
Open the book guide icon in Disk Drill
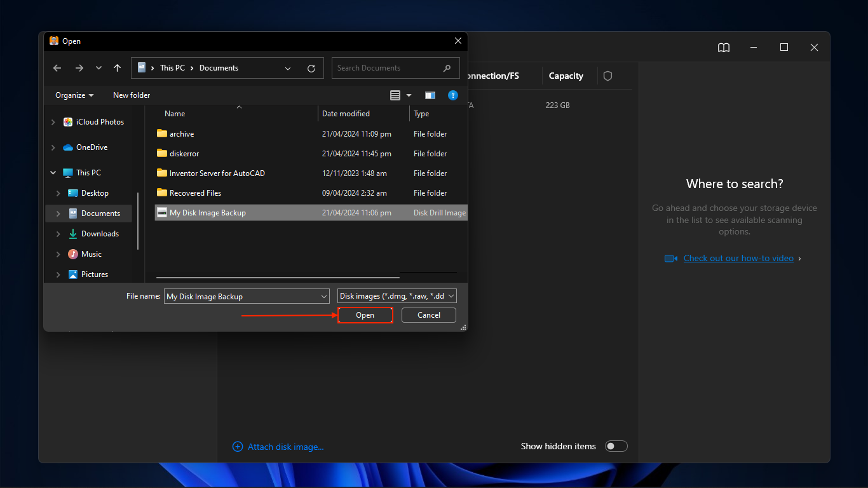(724, 48)
